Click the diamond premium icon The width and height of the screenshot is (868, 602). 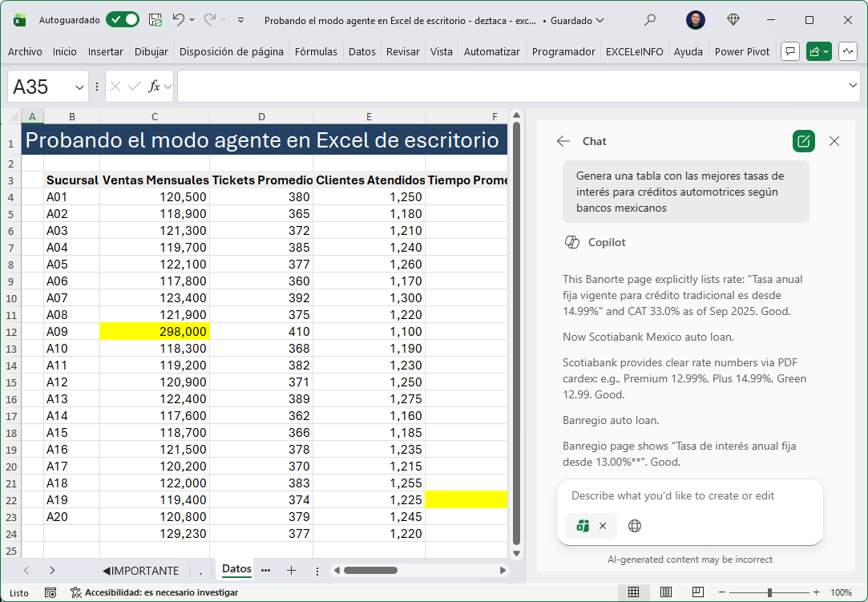[733, 20]
